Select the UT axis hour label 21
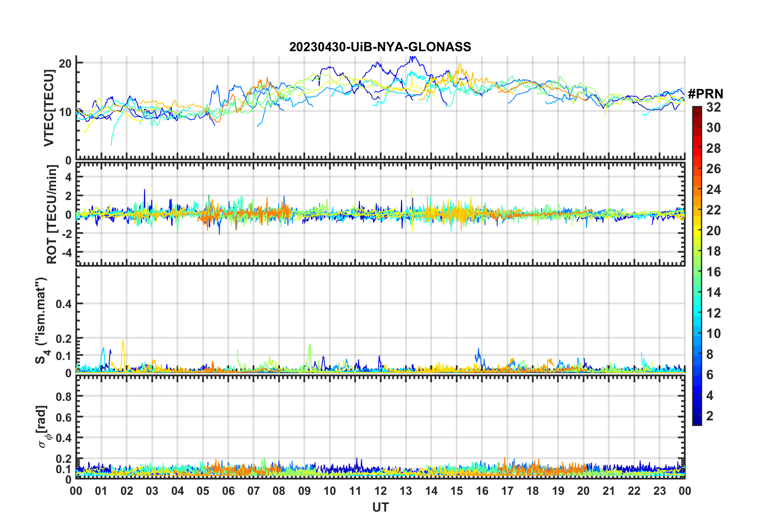This screenshot has width=761, height=532. (x=609, y=491)
